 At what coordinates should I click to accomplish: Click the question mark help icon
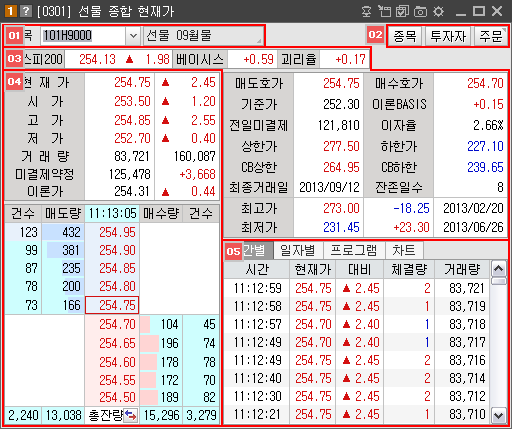(x=26, y=11)
